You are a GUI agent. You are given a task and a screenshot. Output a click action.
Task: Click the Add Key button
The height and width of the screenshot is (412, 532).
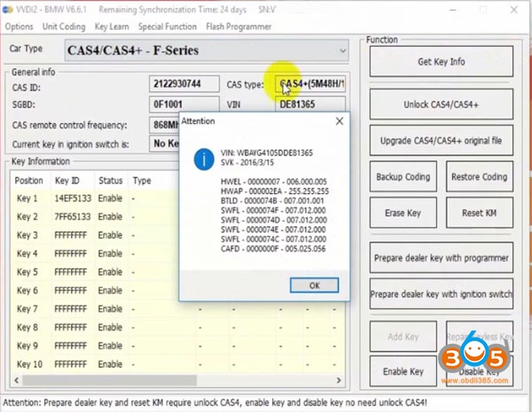(403, 337)
